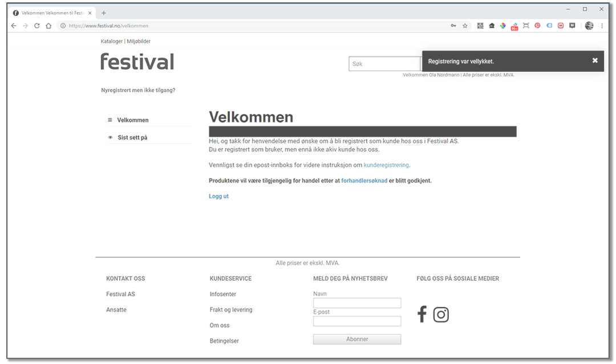
Task: Open Festival AS footer link
Action: pos(120,294)
